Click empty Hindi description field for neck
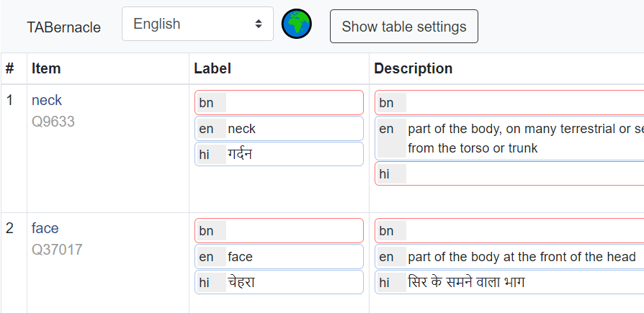 (523, 173)
